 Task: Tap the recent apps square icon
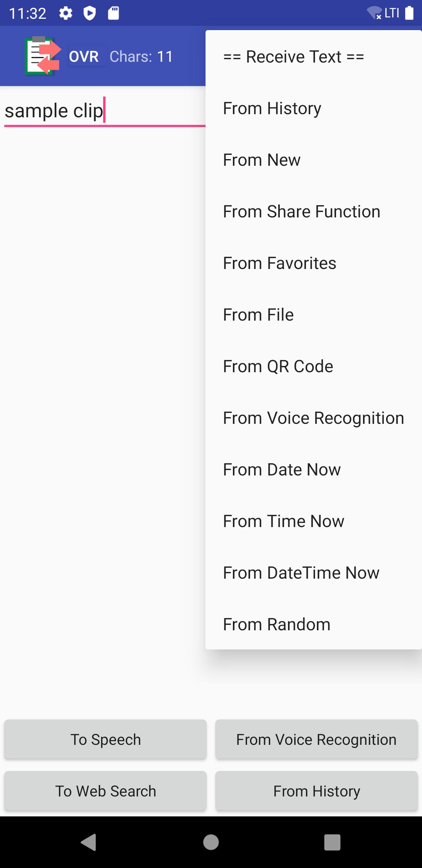click(333, 842)
